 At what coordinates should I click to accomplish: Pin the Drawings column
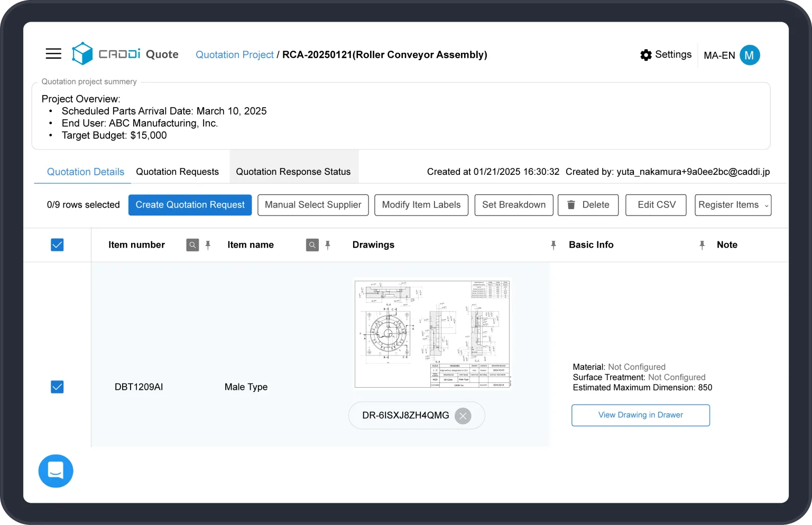(553, 245)
